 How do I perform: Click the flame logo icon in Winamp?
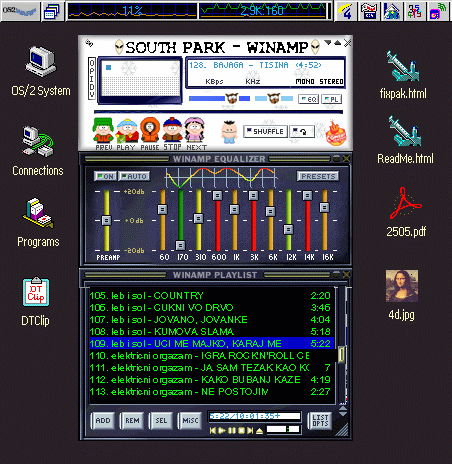[x=336, y=133]
